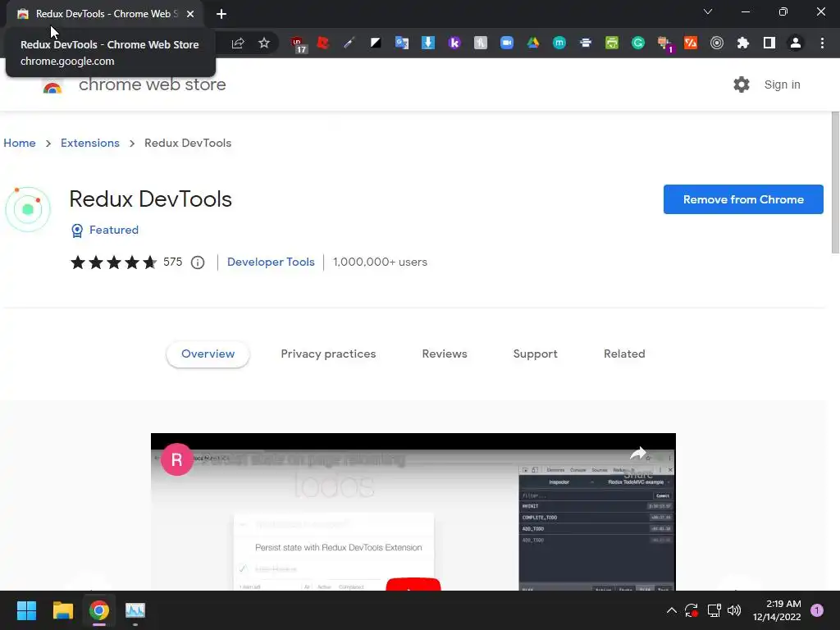Select the Overview tab
Screen dimensions: 840x630
(208, 354)
